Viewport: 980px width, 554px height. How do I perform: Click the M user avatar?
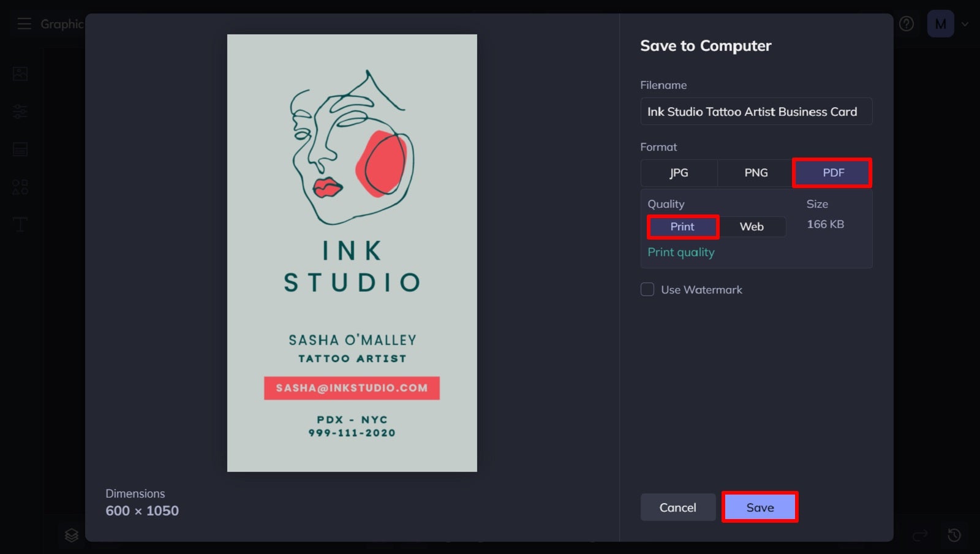940,24
